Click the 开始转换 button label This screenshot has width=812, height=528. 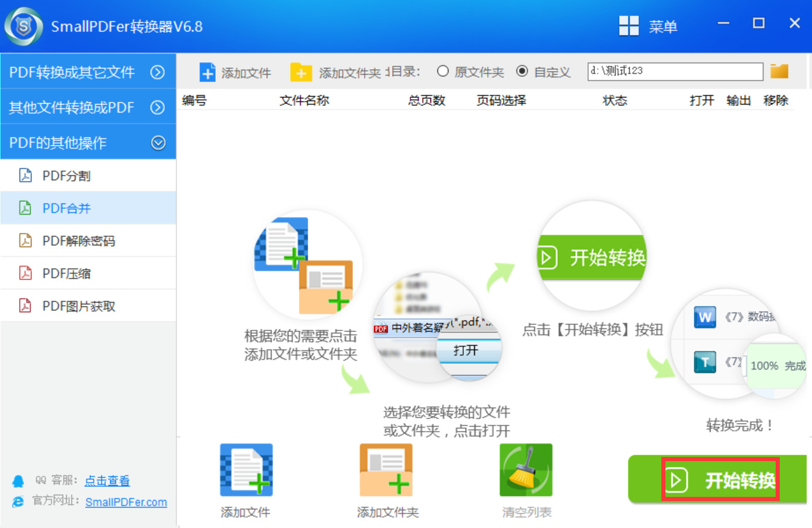(x=740, y=480)
